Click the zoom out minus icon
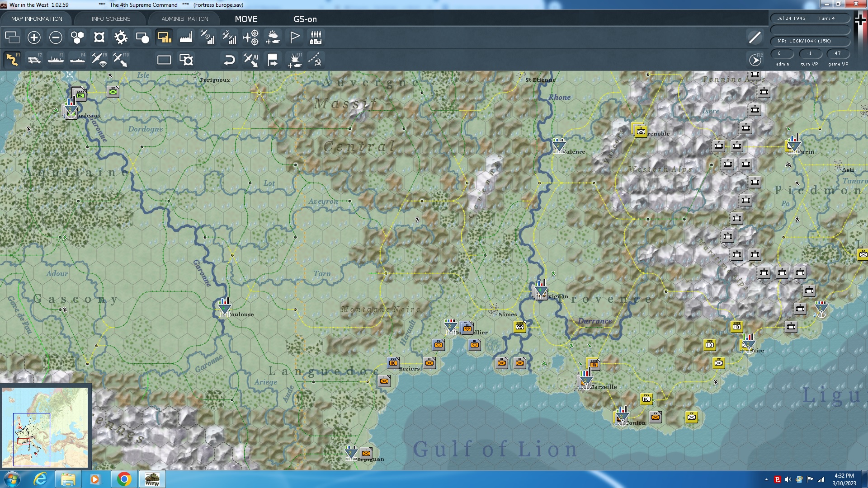Image resolution: width=868 pixels, height=488 pixels. (x=56, y=38)
